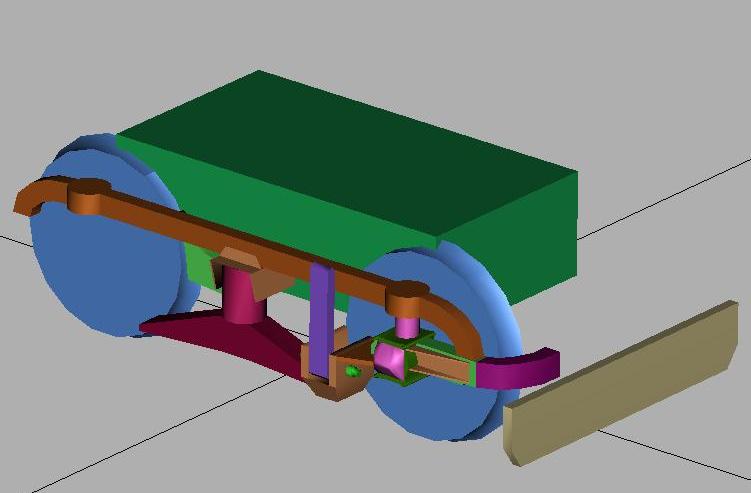Select the right cylindrical cap on beam
Viewport: 751px width, 493px height.
tap(406, 296)
